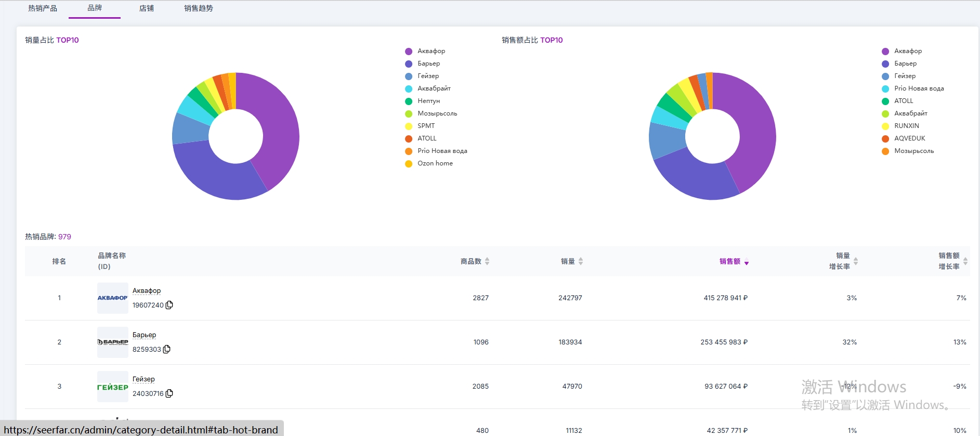The height and width of the screenshot is (436, 980).
Task: Toggle Гейзер in the 销售额占比 legend
Action: [899, 76]
